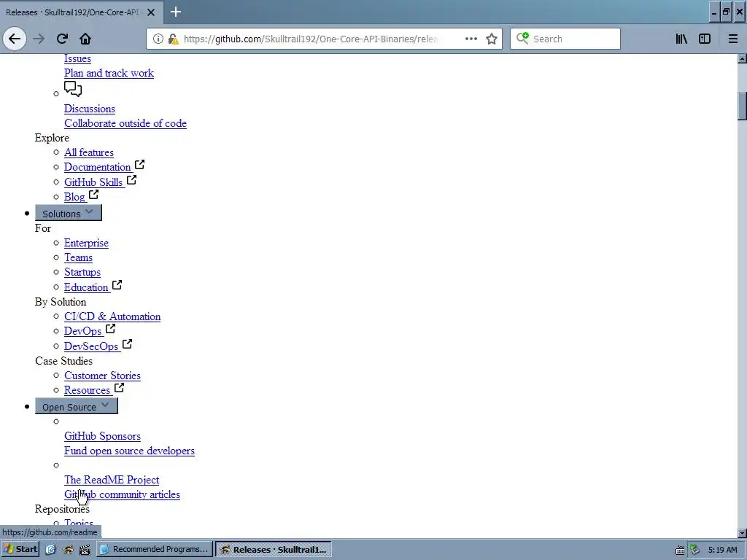
Task: Open the Blog link
Action: pos(75,197)
